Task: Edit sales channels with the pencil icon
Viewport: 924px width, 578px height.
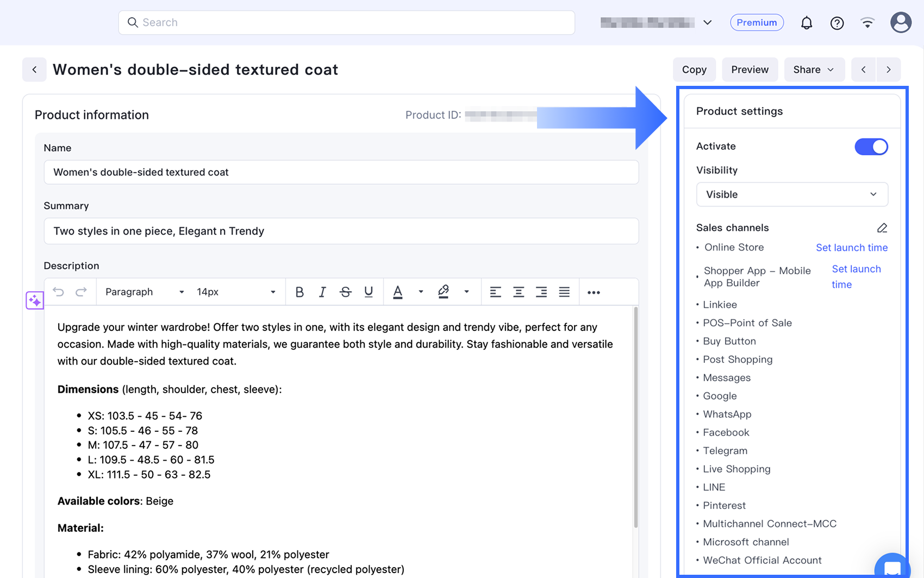Action: point(882,228)
